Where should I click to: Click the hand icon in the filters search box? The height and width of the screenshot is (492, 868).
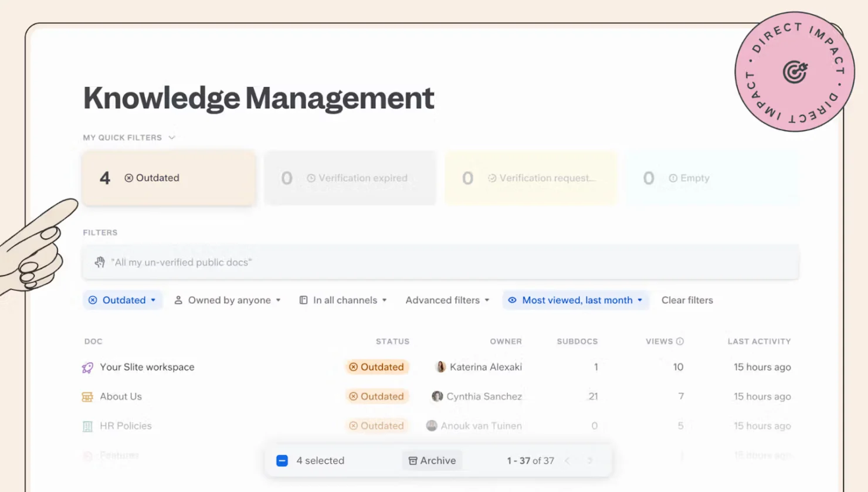[100, 262]
